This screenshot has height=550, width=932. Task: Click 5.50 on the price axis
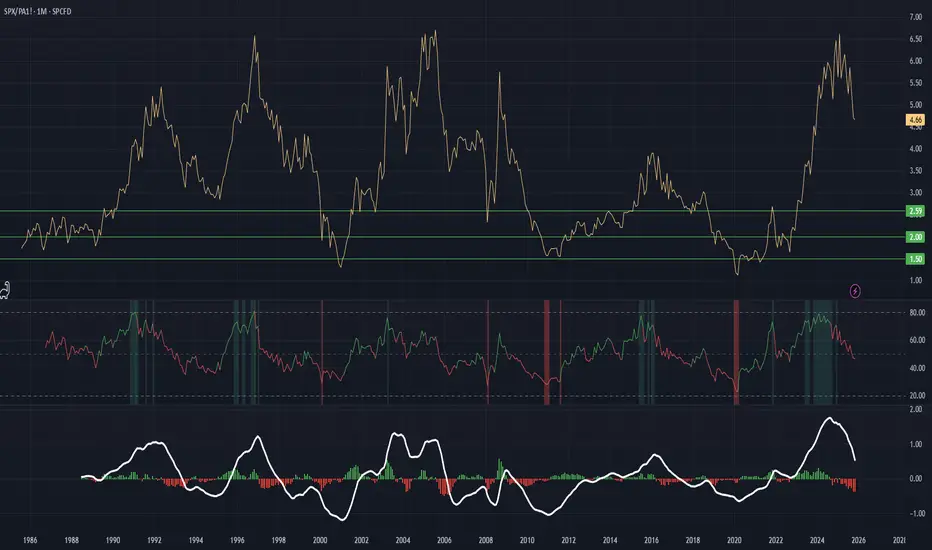click(x=915, y=83)
